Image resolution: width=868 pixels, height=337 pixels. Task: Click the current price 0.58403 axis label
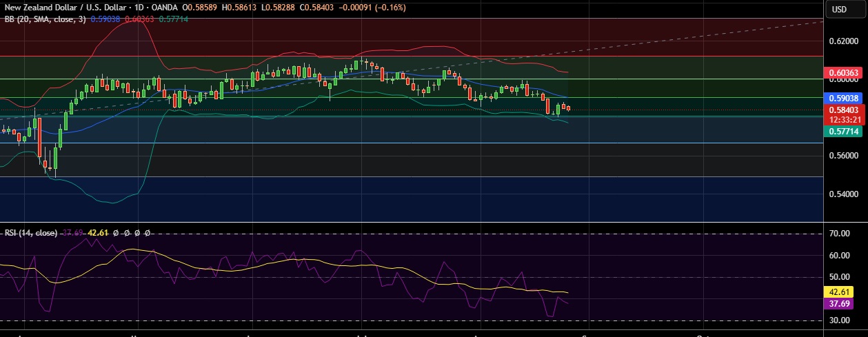coord(843,110)
